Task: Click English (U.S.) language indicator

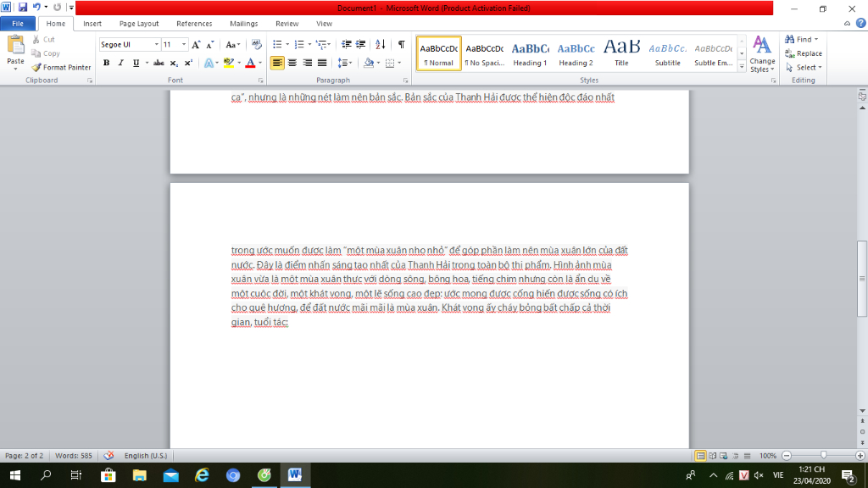Action: [146, 455]
